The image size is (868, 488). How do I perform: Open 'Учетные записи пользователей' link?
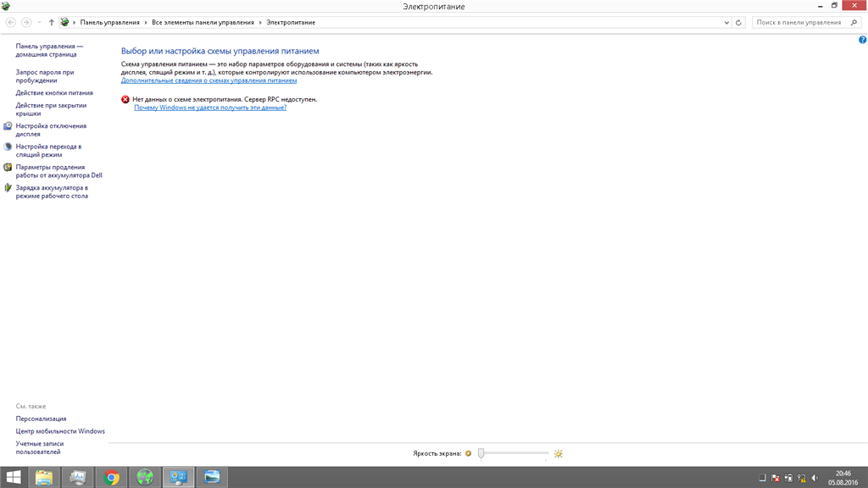[x=40, y=447]
